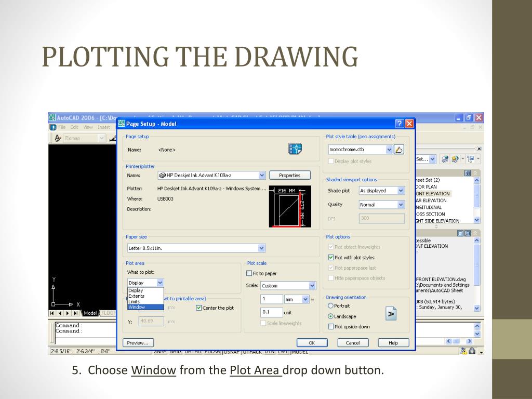This screenshot has width=532, height=399.
Task: Click the Page Setup dialog help question-mark icon
Action: 400,124
